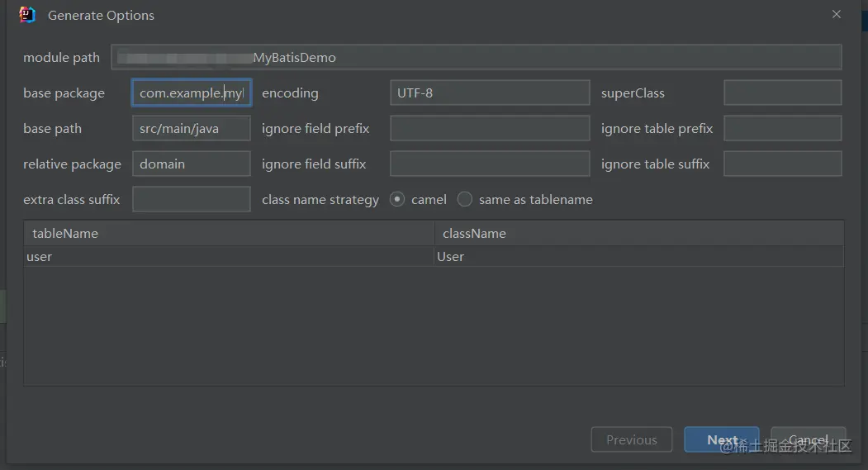The width and height of the screenshot is (868, 470).
Task: Click the Next button
Action: click(722, 439)
